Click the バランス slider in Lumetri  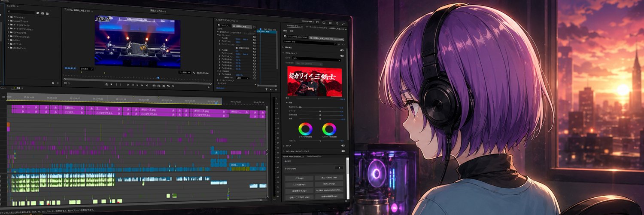coord(320,141)
